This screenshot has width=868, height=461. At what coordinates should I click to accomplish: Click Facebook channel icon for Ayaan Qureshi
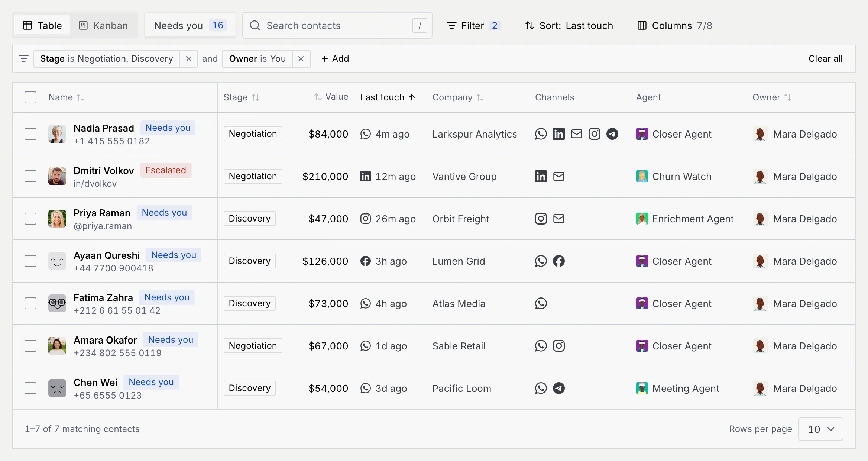coord(558,261)
